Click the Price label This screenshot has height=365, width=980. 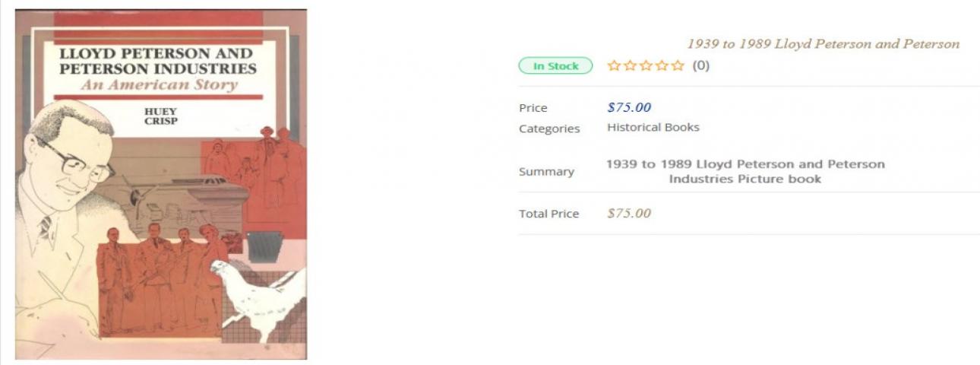click(x=533, y=108)
